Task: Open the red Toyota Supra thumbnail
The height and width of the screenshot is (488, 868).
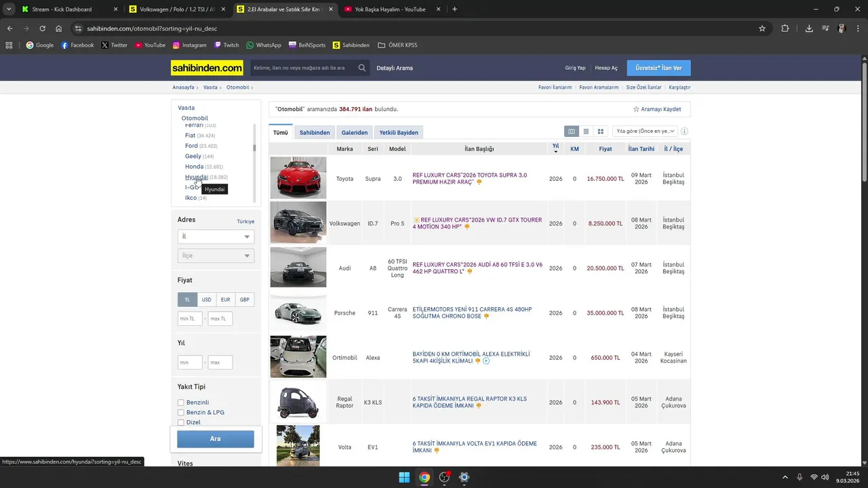Action: point(298,178)
